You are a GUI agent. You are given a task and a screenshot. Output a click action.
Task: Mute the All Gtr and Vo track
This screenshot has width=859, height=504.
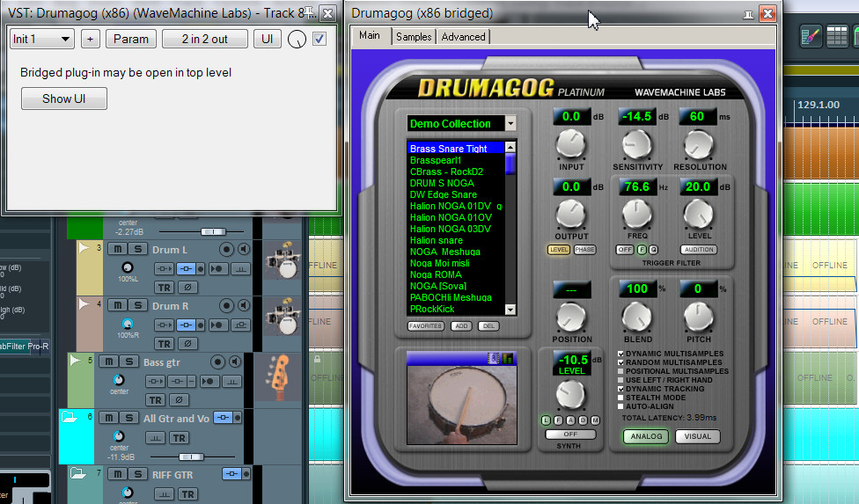[x=108, y=418]
